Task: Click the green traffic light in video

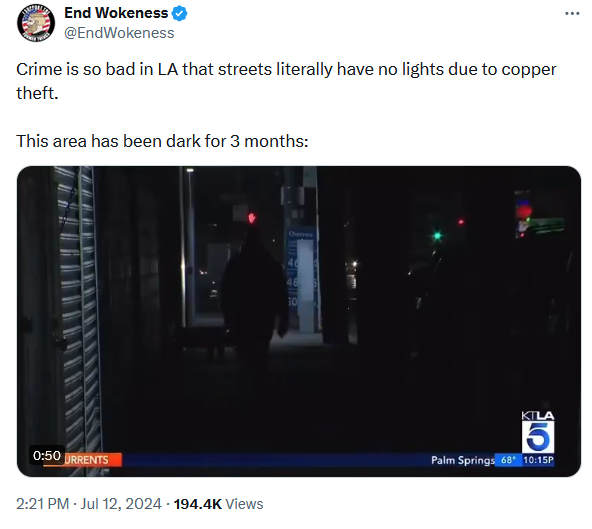Action: (x=437, y=236)
